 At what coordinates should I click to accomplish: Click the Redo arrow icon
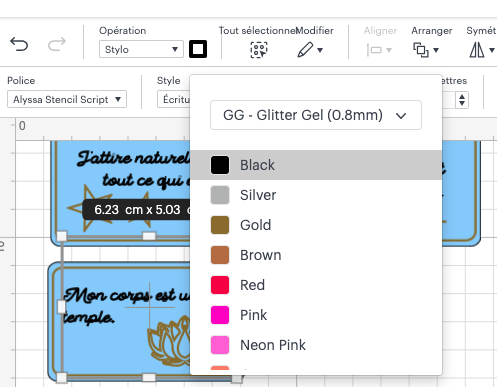[57, 44]
